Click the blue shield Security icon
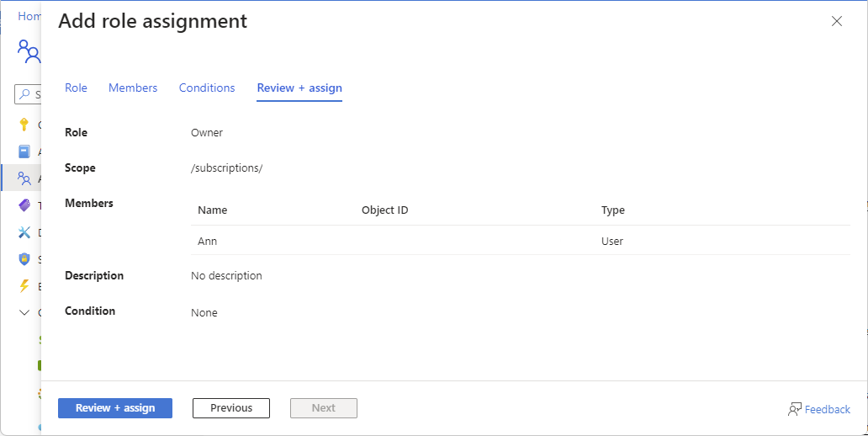The width and height of the screenshot is (868, 436). pos(24,258)
